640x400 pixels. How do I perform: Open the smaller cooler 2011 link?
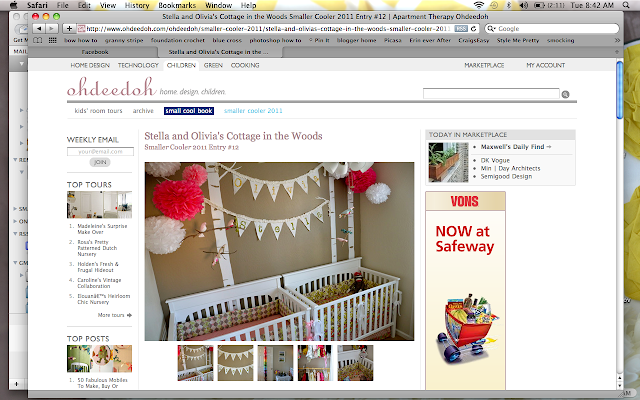pyautogui.click(x=253, y=111)
